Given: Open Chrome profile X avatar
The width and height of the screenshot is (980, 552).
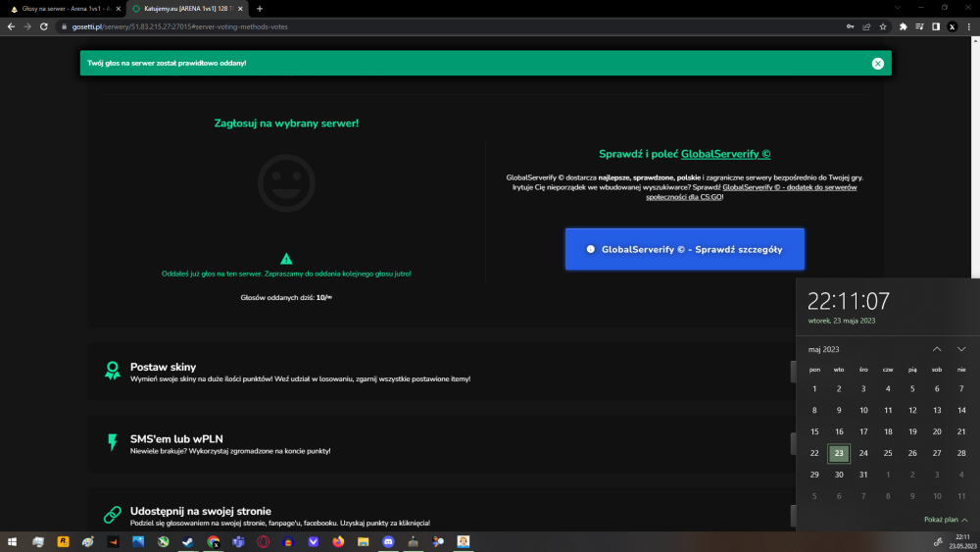Looking at the screenshot, I should tap(952, 26).
